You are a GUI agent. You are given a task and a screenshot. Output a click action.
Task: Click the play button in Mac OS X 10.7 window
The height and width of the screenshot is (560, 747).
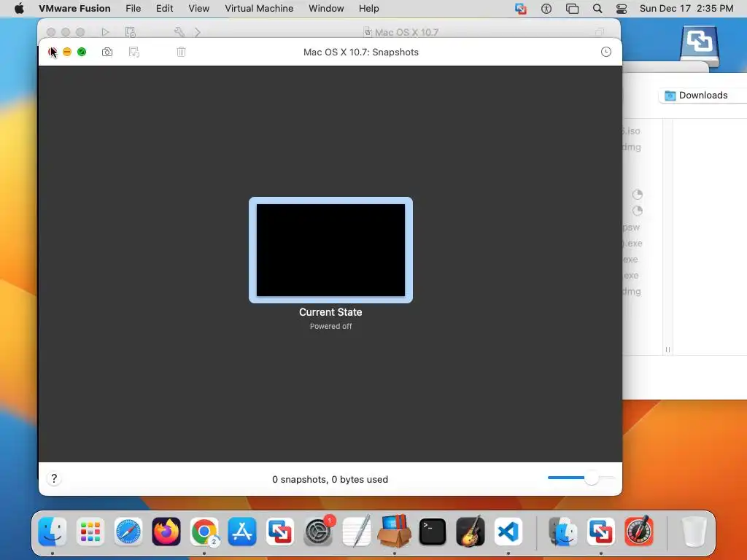tap(105, 32)
